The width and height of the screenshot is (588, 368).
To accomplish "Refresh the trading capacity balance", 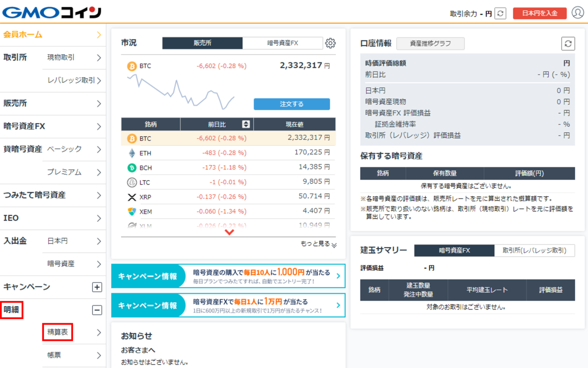I will 500,13.
